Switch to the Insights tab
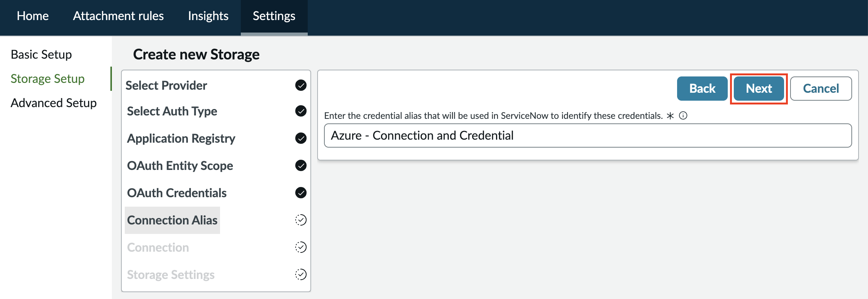 [x=208, y=16]
